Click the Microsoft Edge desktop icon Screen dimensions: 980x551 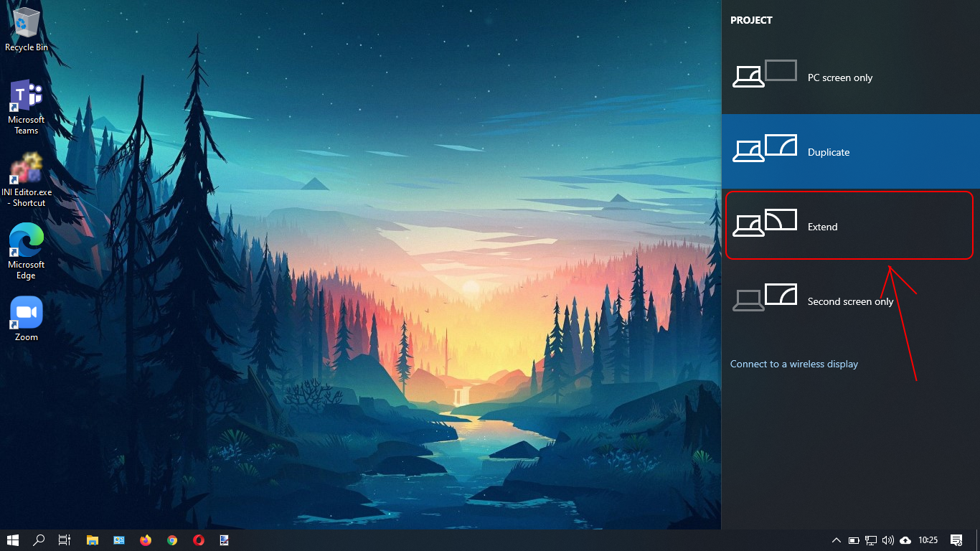pos(27,251)
